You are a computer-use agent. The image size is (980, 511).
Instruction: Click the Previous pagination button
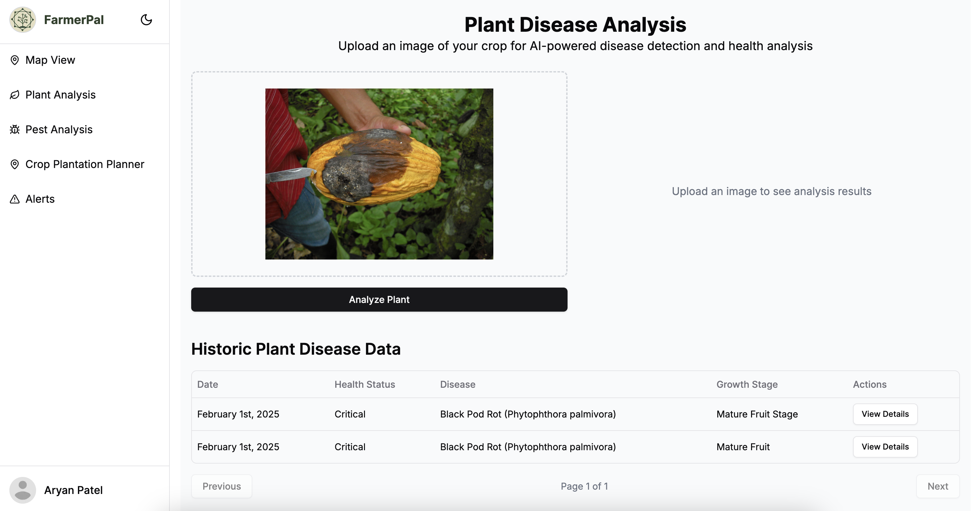(221, 486)
